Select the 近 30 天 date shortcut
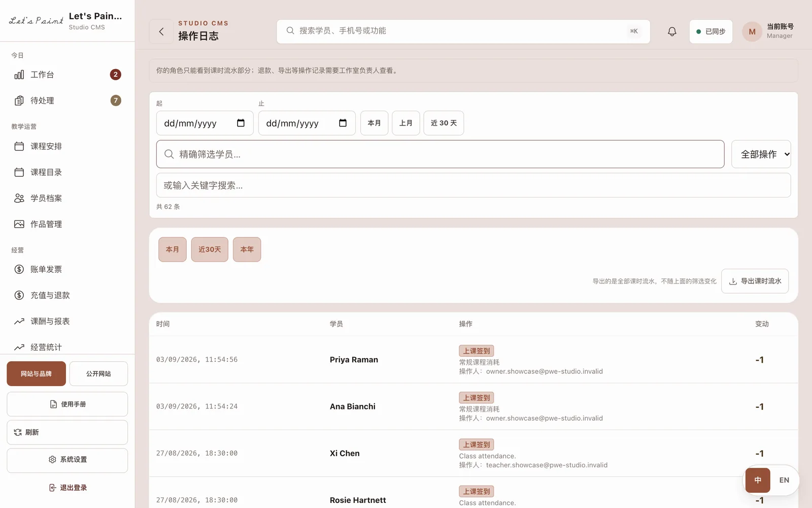The width and height of the screenshot is (812, 508). (x=444, y=123)
